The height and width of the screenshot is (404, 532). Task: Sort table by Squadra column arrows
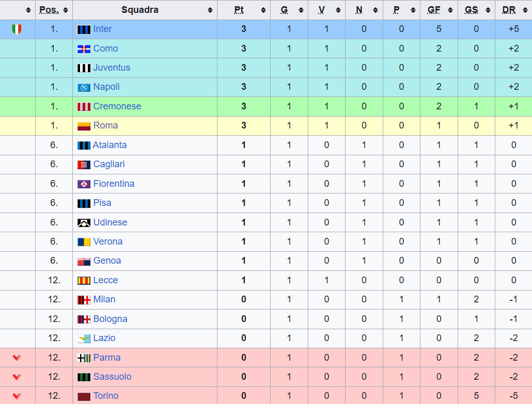[x=210, y=10]
